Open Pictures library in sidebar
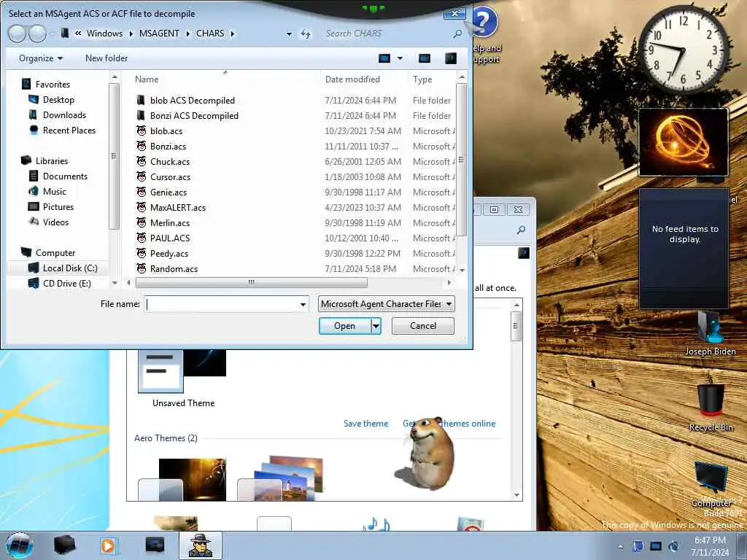 click(x=58, y=206)
